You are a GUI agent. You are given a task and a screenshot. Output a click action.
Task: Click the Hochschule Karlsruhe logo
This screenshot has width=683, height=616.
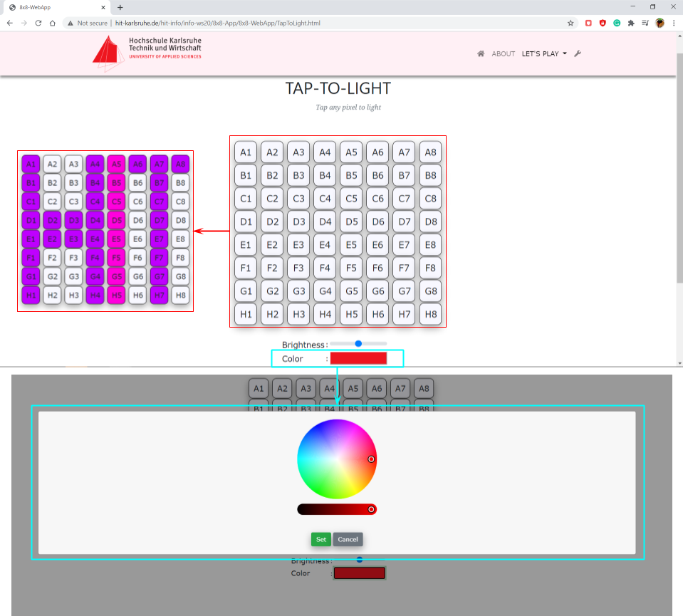point(147,53)
